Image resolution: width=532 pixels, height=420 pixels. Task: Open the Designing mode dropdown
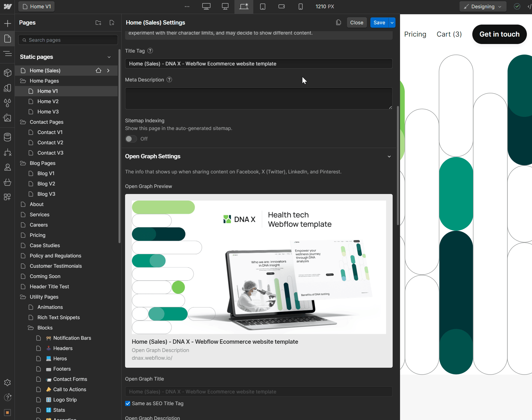483,7
